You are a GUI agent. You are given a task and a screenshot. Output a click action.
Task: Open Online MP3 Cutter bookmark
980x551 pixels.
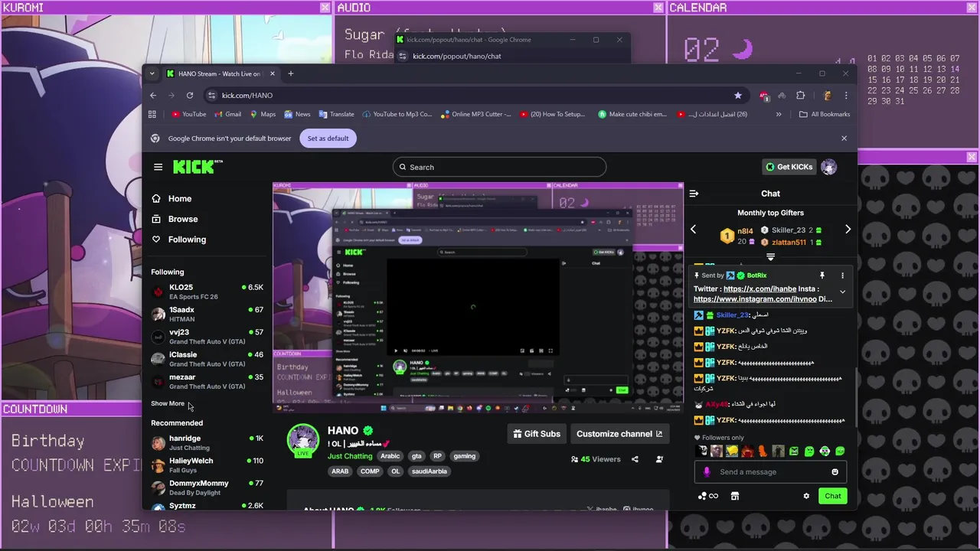coord(475,114)
